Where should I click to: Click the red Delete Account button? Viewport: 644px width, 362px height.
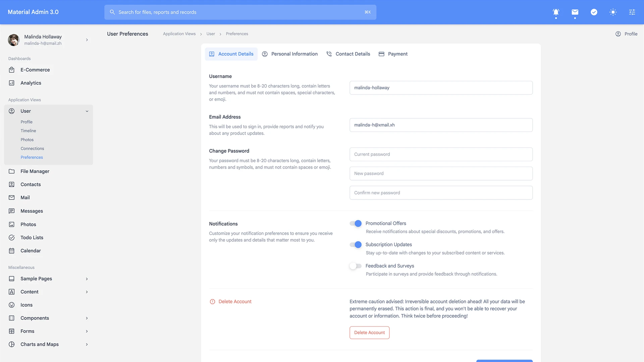click(369, 333)
